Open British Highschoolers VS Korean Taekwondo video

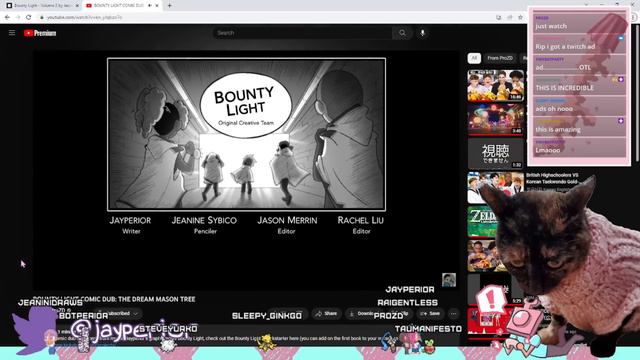tap(552, 178)
